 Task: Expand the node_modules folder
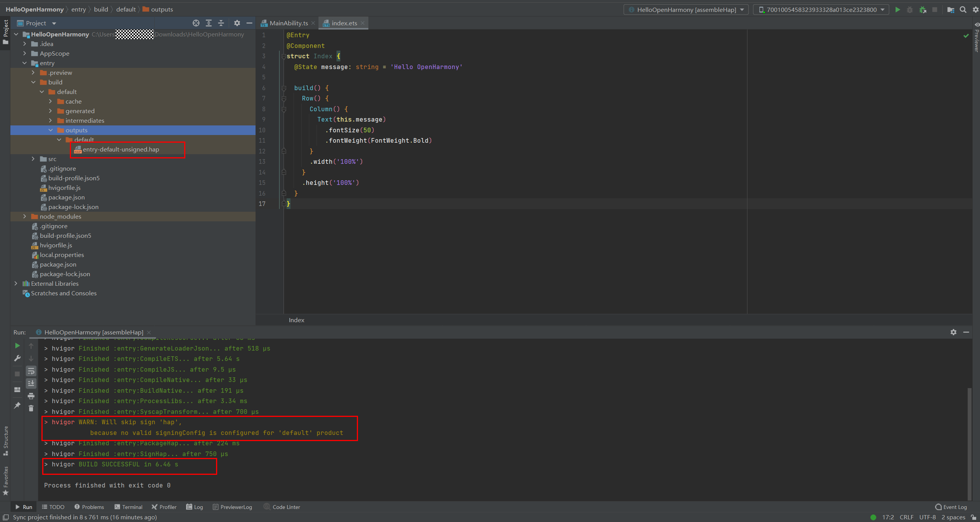(25, 216)
